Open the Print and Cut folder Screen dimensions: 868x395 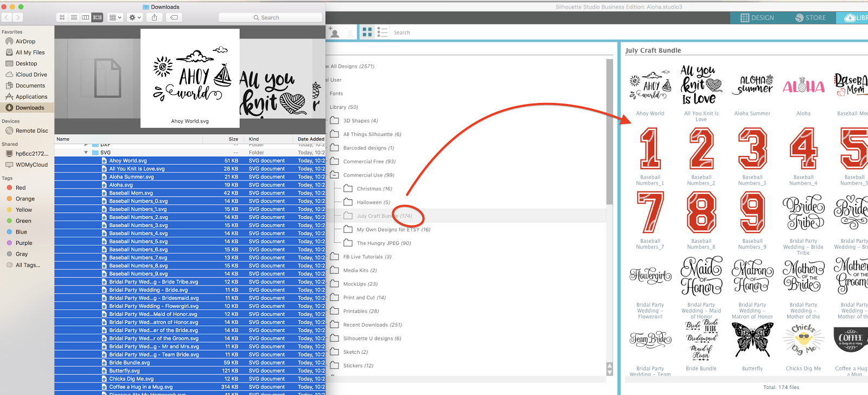358,297
